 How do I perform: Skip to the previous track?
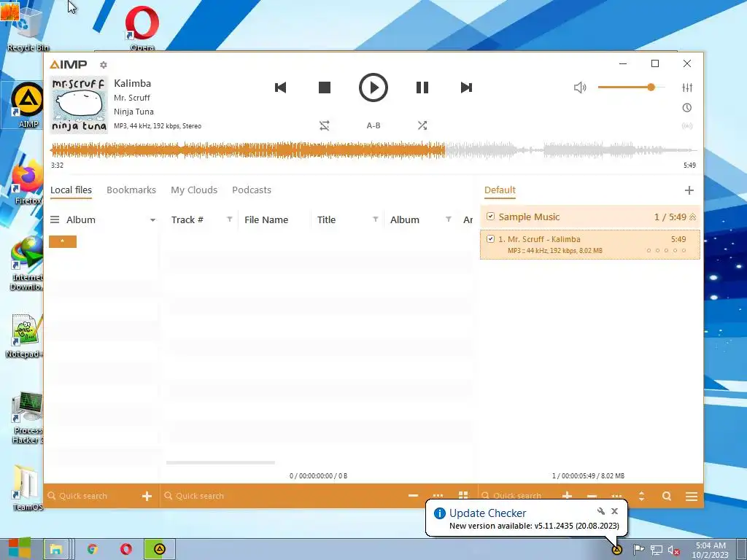click(281, 87)
